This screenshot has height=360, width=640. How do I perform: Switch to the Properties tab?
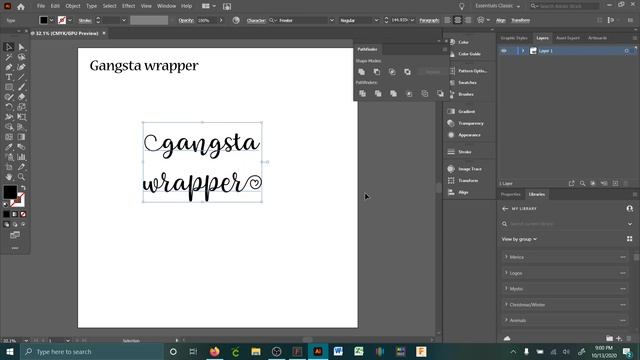(x=511, y=194)
